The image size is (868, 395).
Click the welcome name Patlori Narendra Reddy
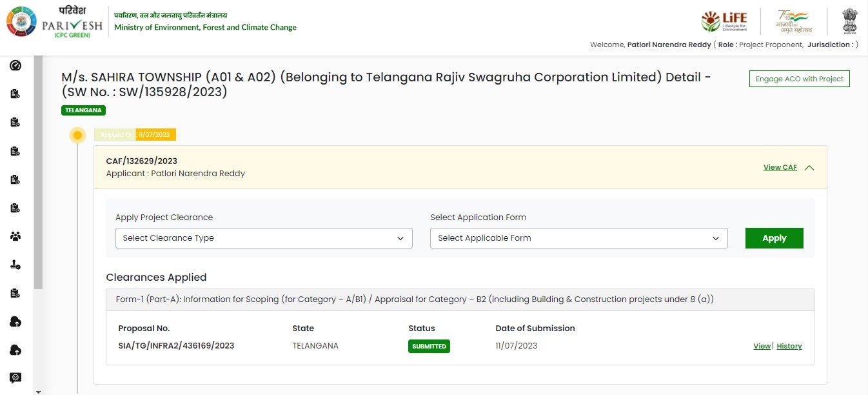[x=669, y=45]
